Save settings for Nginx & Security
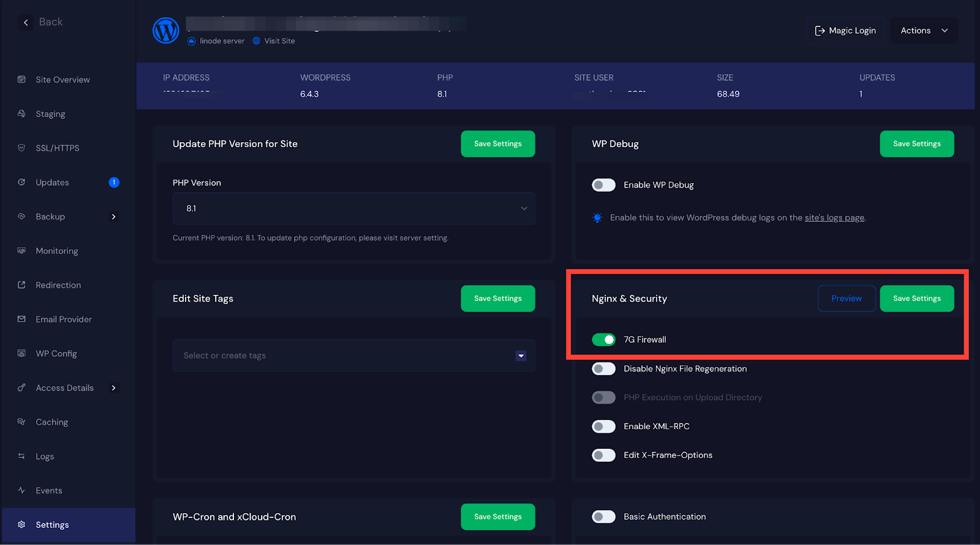The image size is (980, 545). tap(917, 299)
